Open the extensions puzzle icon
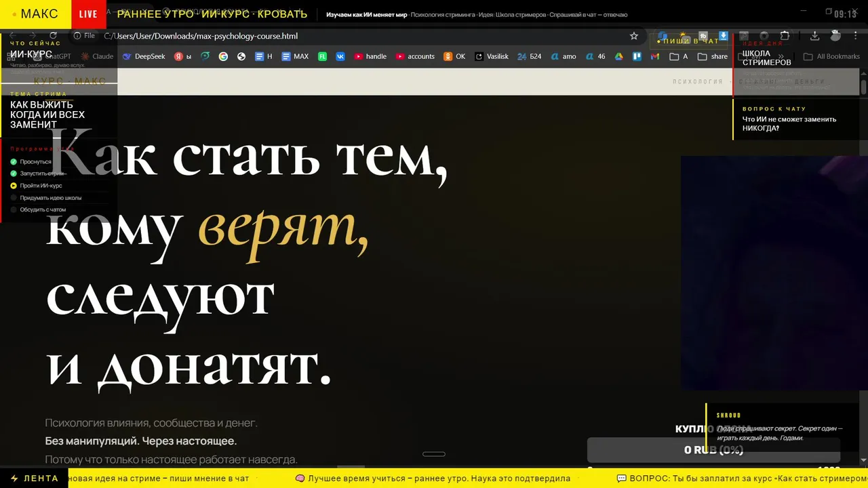Image resolution: width=868 pixels, height=488 pixels. (785, 36)
